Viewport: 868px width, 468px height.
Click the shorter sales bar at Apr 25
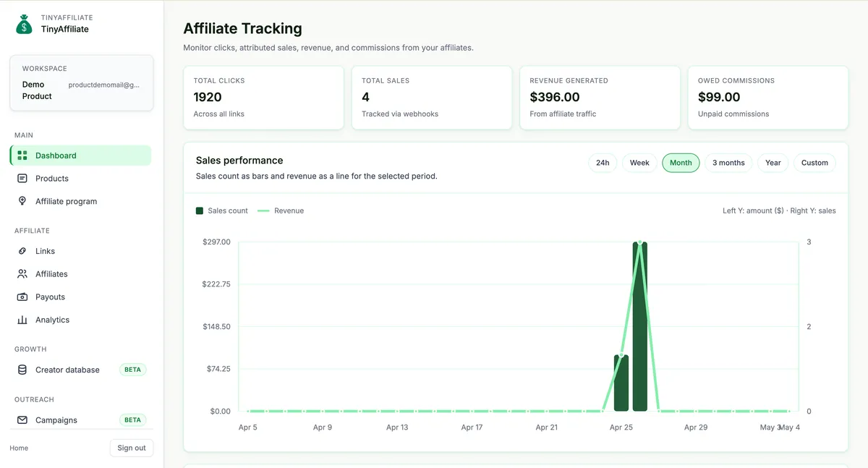pos(621,383)
